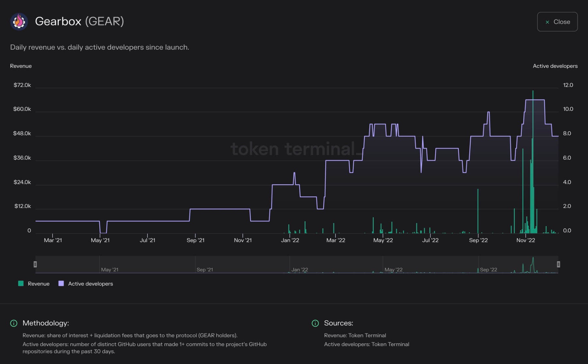The width and height of the screenshot is (588, 364).
Task: Click the green Revenue legend swatch
Action: [21, 284]
